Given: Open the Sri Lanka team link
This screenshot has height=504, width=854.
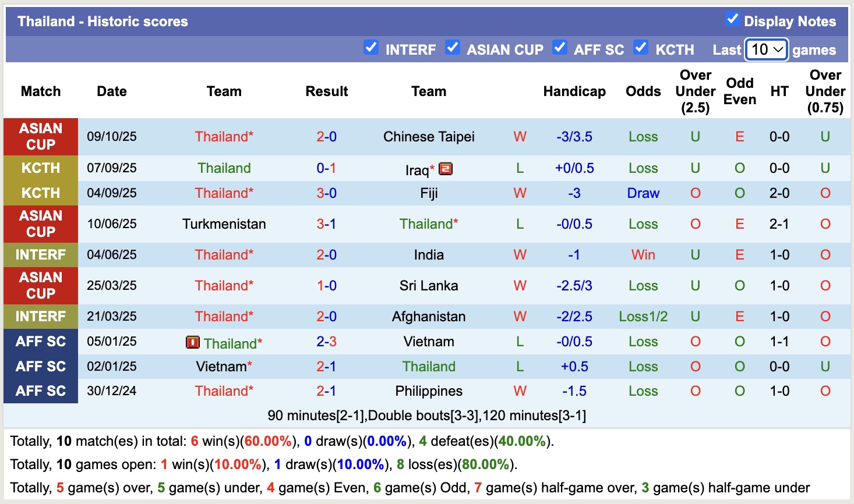Looking at the screenshot, I should pos(429,286).
